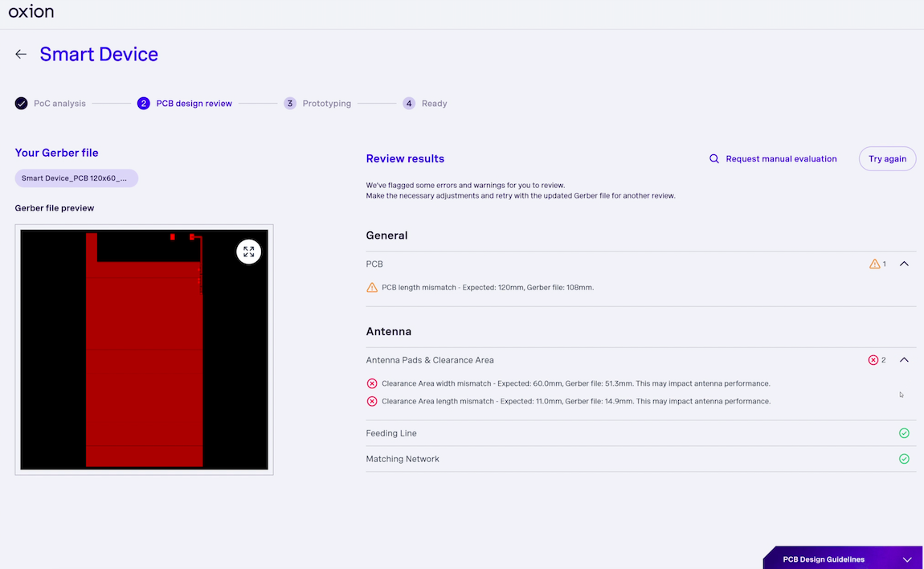Image resolution: width=924 pixels, height=569 pixels.
Task: Click the Clearance Area width mismatch error
Action: pos(575,383)
